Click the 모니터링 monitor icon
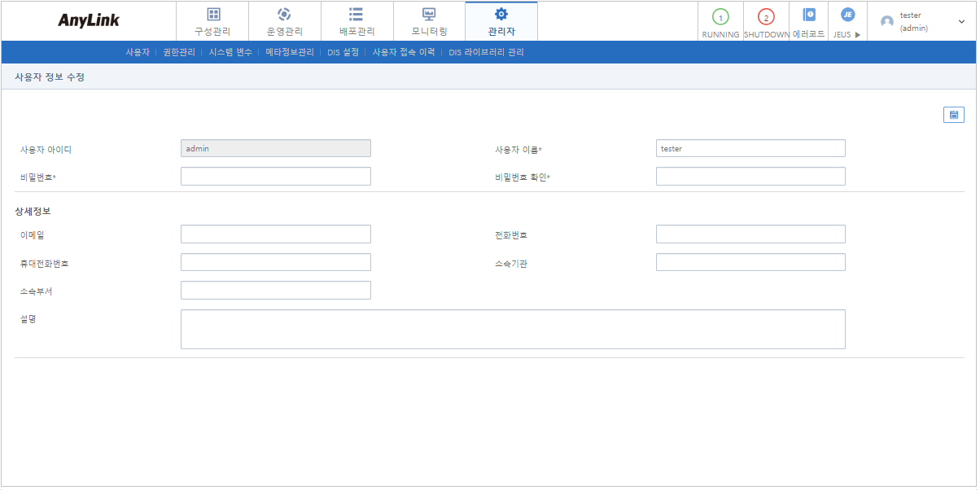This screenshot has width=980, height=490. tap(428, 14)
